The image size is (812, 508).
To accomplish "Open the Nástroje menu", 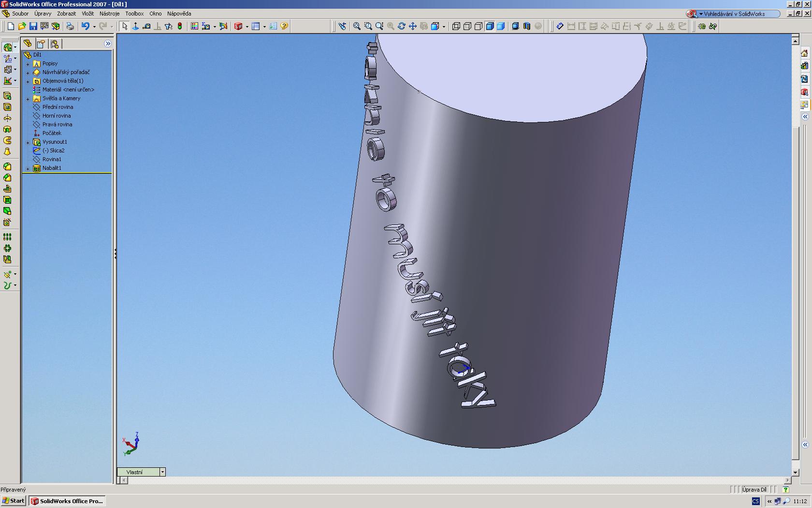I will (x=109, y=14).
